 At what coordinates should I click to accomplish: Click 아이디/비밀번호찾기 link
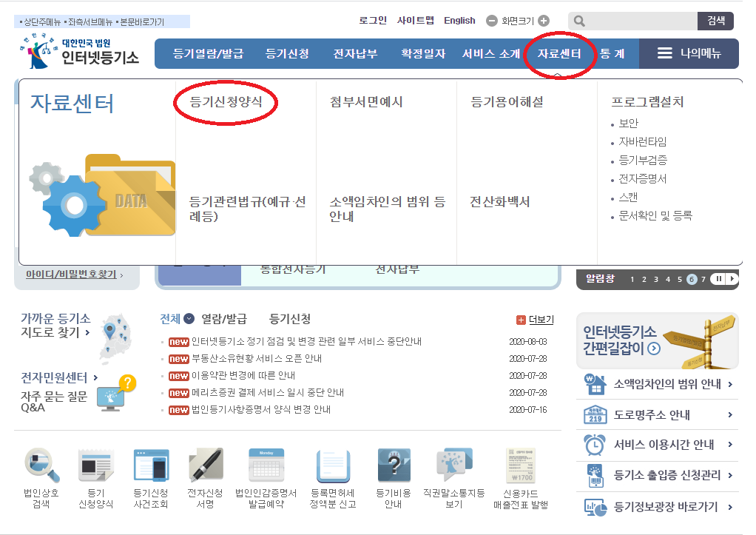click(x=71, y=274)
